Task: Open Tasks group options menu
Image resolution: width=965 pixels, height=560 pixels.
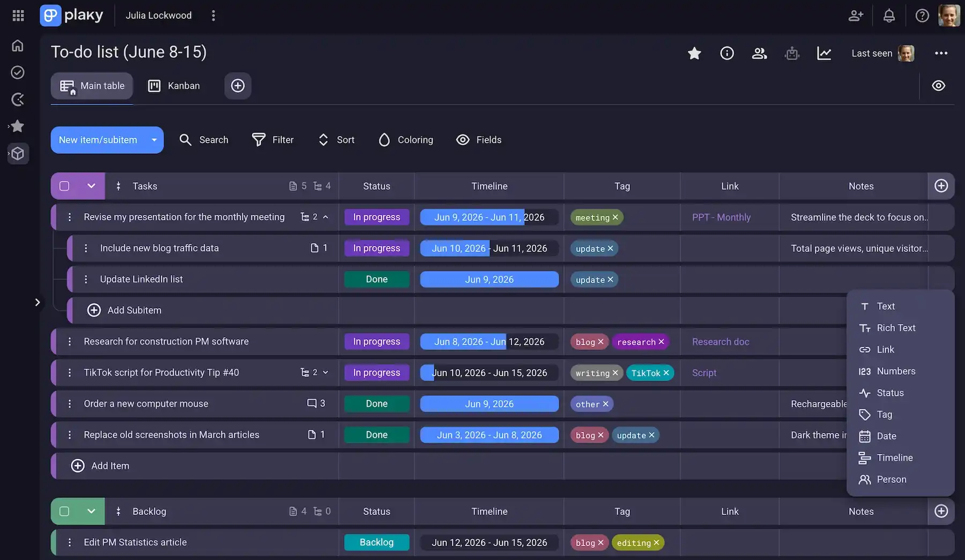Action: tap(118, 186)
